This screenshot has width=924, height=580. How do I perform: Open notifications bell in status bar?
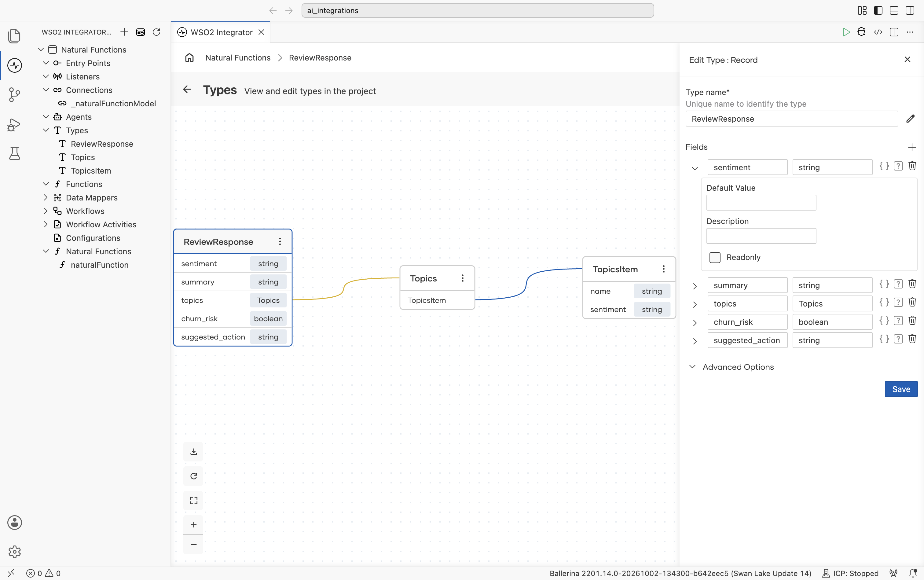(x=913, y=573)
